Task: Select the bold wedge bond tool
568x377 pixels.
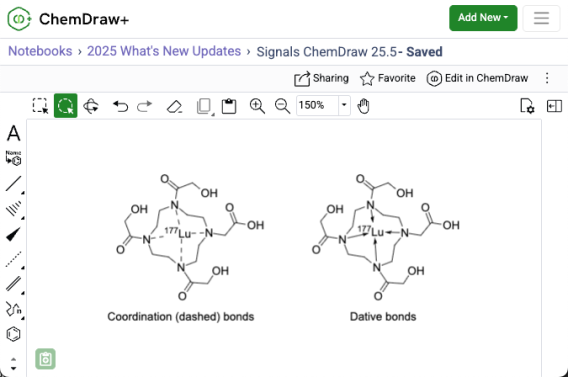Action: coord(14,234)
